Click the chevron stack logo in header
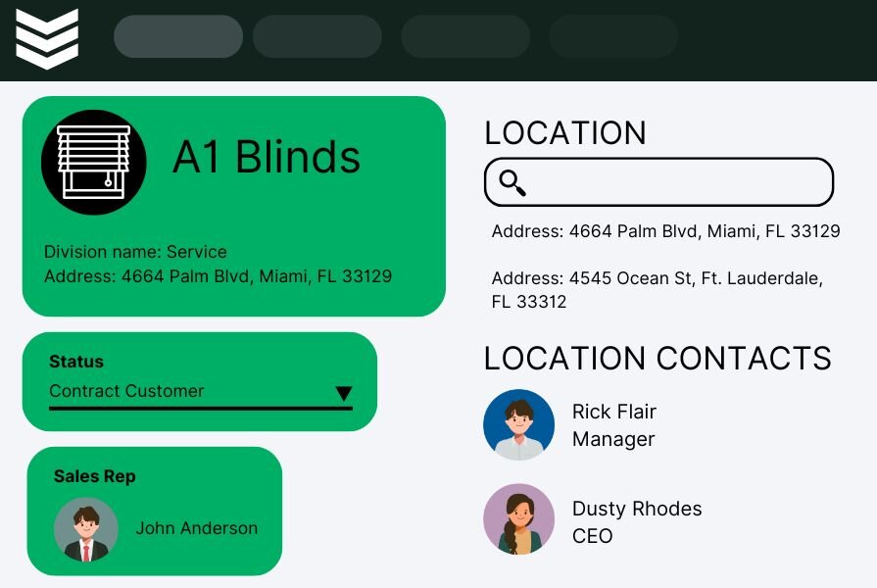 click(x=47, y=38)
